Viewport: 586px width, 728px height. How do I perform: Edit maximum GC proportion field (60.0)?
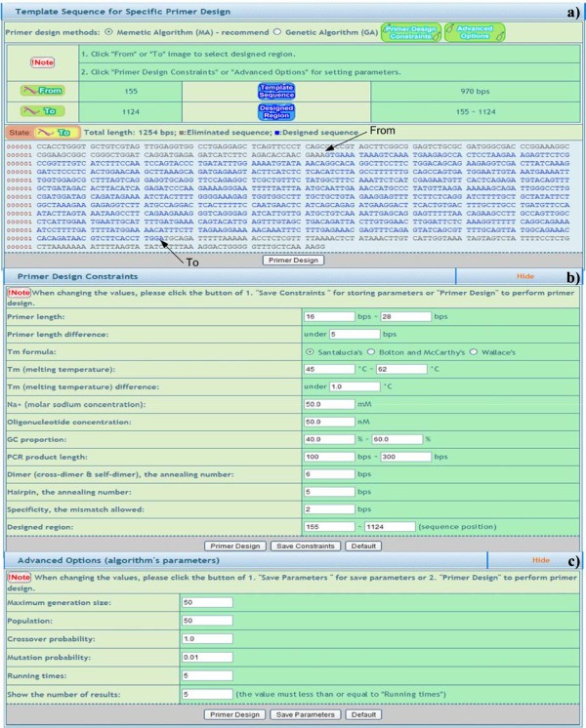point(398,439)
